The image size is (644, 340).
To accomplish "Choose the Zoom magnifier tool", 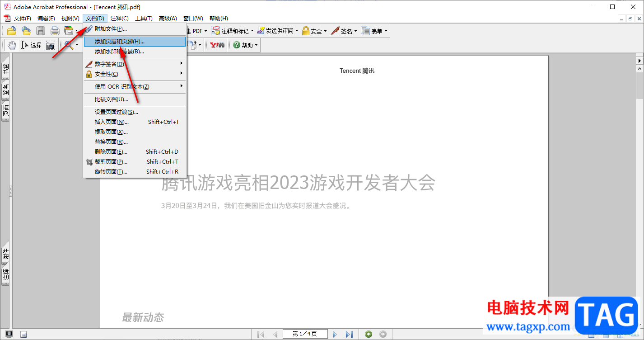I will [69, 45].
